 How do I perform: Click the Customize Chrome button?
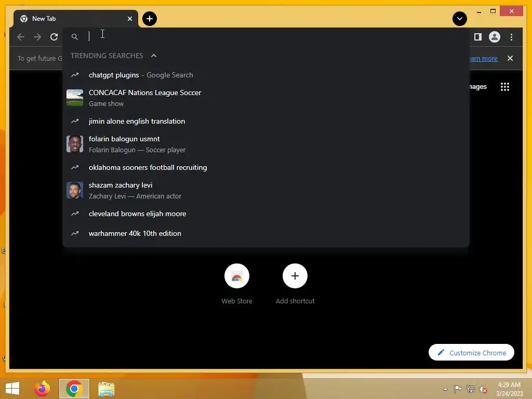click(x=471, y=353)
